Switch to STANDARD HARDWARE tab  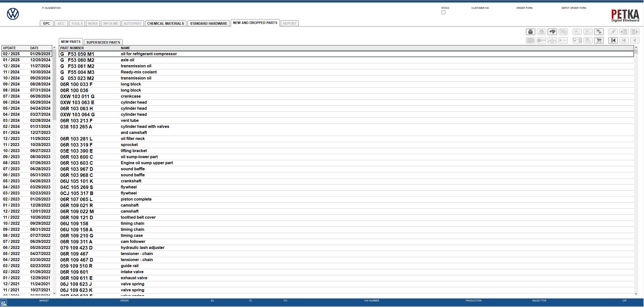tap(209, 23)
